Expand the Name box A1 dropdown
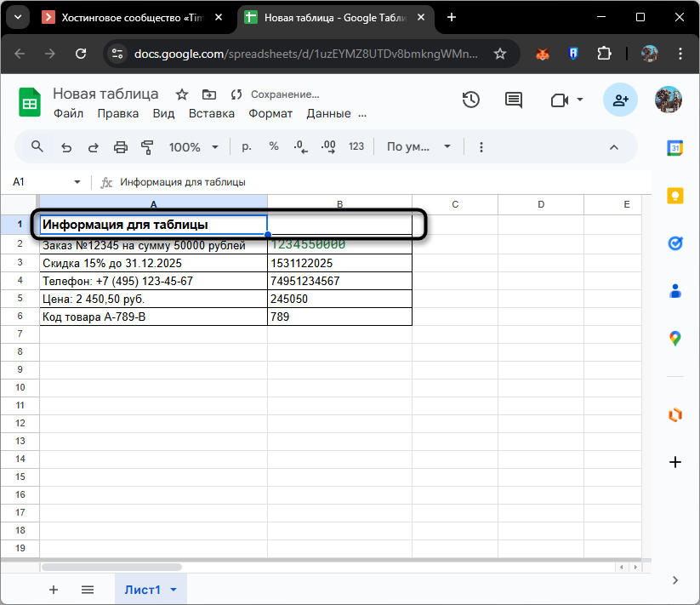This screenshot has width=700, height=605. [77, 182]
